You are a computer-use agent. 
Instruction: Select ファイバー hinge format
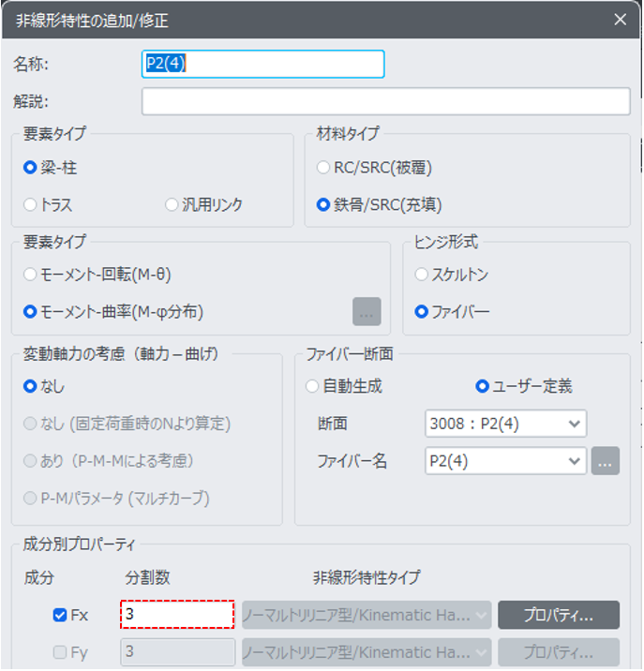422,311
